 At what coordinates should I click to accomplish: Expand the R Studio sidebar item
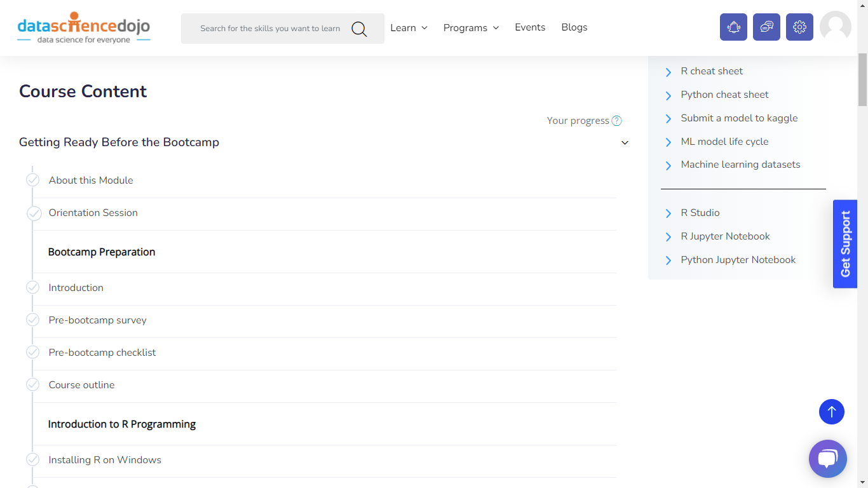[700, 212]
